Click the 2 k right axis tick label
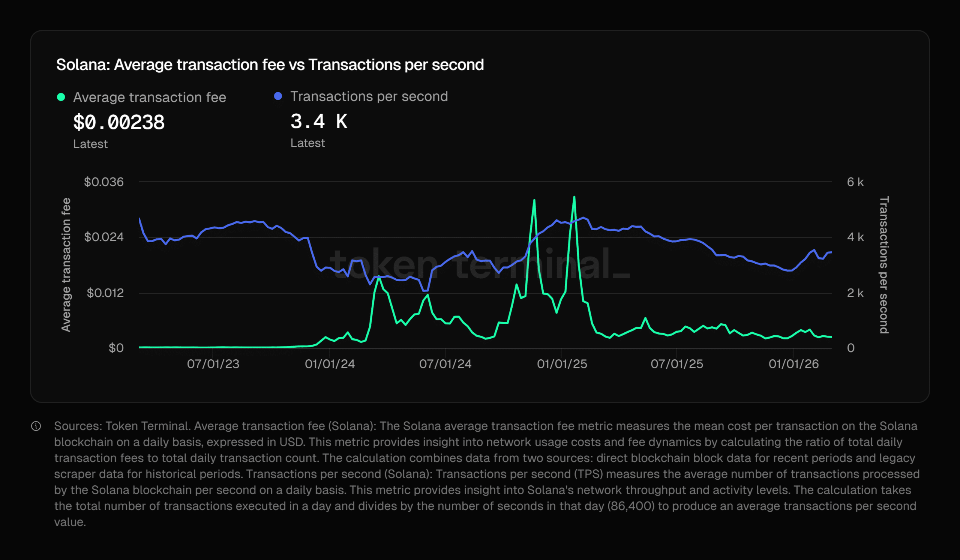The image size is (960, 560). (x=855, y=293)
